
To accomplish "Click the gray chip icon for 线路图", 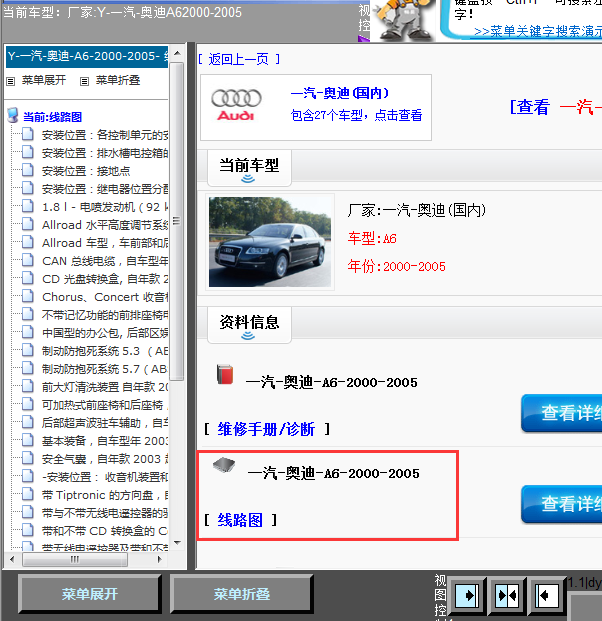I will [224, 465].
